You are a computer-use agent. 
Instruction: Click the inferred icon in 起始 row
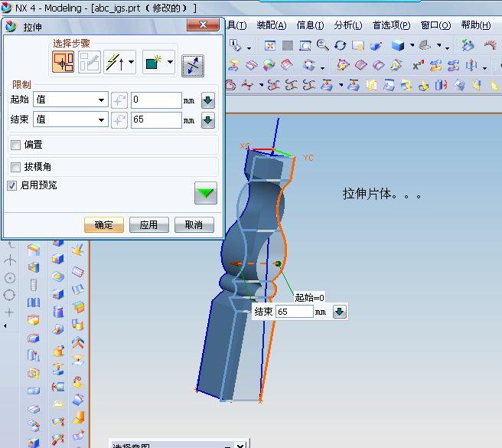pyautogui.click(x=119, y=100)
